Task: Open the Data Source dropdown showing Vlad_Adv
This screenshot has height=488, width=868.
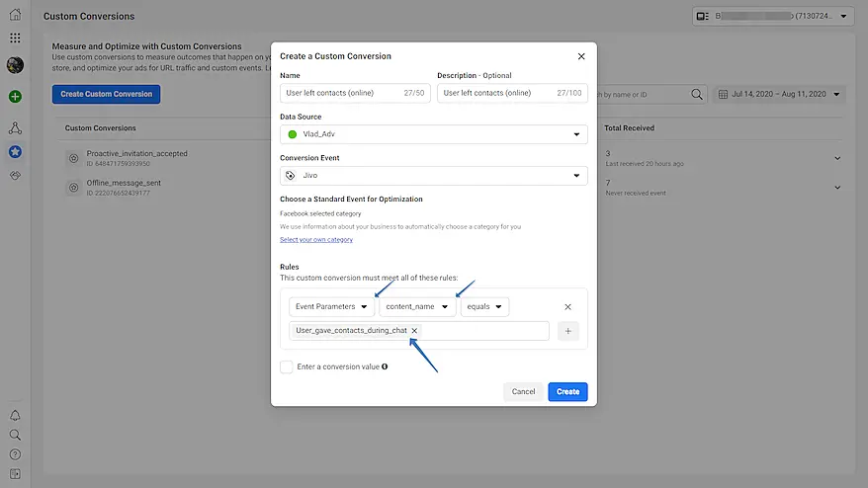Action: 433,134
